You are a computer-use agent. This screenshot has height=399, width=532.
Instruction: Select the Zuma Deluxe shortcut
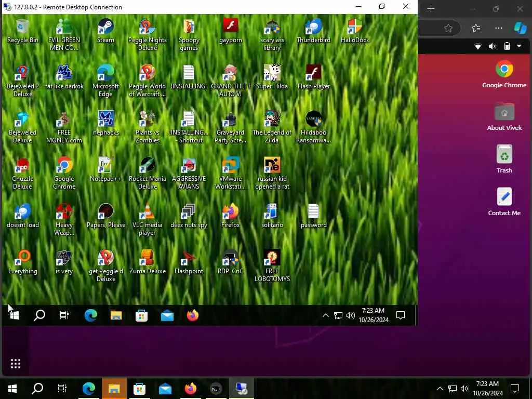click(x=147, y=262)
